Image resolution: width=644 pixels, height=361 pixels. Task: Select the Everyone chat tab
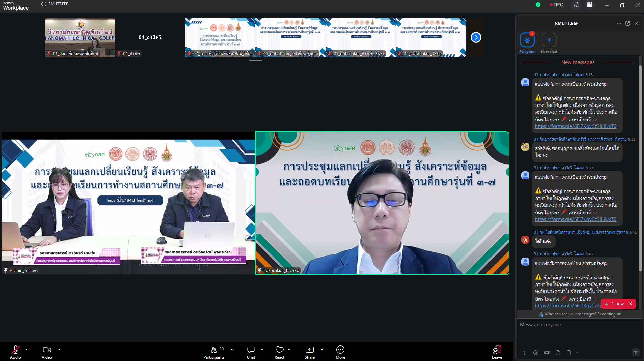(527, 40)
